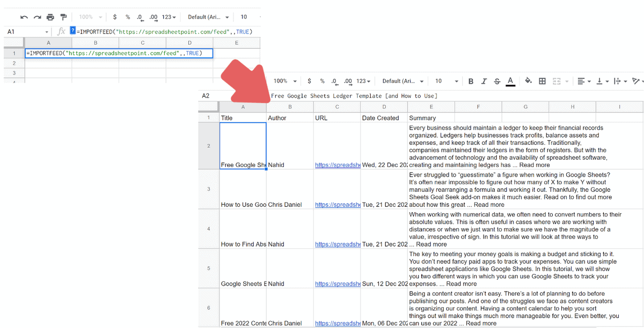Select cell A1 containing the =IMPORTFEED formula
Viewport: 644px width, 328px height.
coord(119,53)
